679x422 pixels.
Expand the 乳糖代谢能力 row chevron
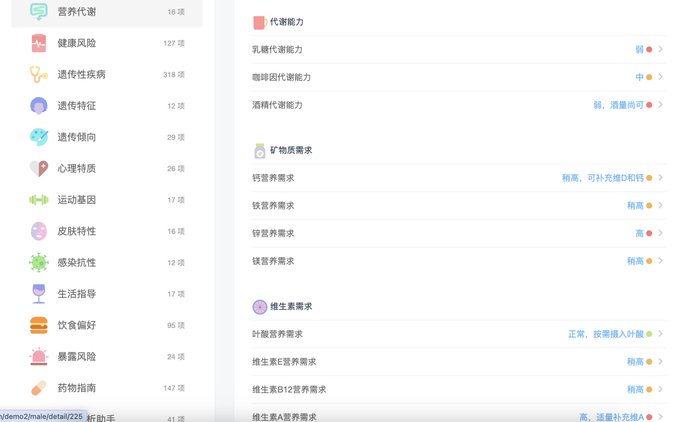(x=661, y=49)
